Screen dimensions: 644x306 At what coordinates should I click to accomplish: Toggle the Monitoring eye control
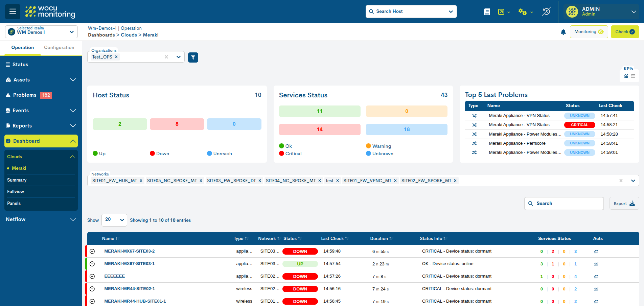(x=589, y=31)
